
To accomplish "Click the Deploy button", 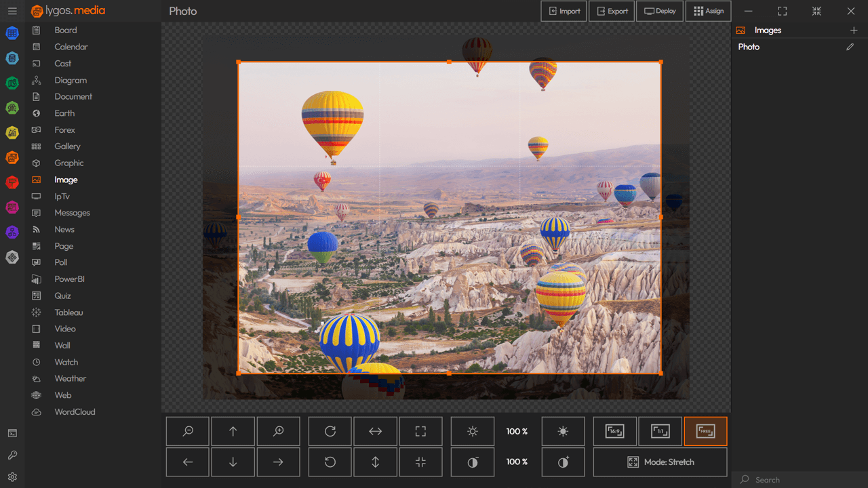I will (x=659, y=11).
